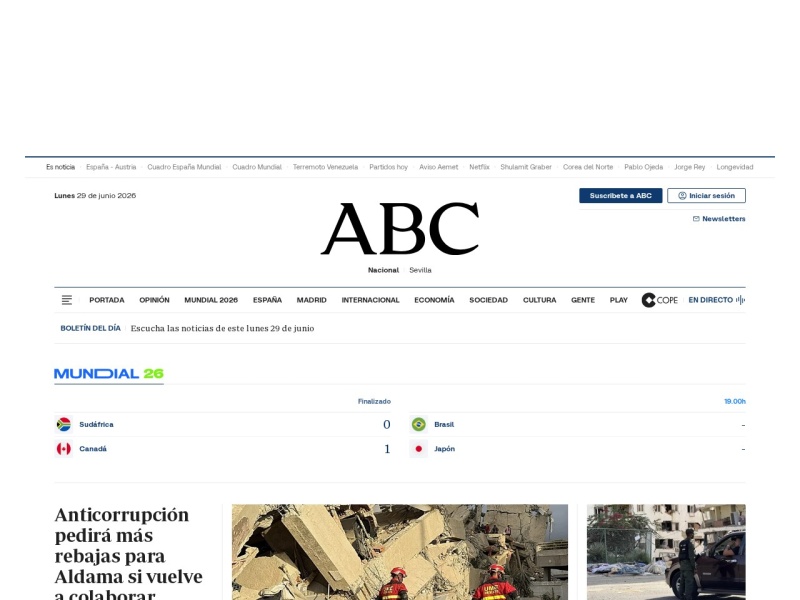Click the 19.00h match time
This screenshot has width=800, height=600.
[735, 402]
